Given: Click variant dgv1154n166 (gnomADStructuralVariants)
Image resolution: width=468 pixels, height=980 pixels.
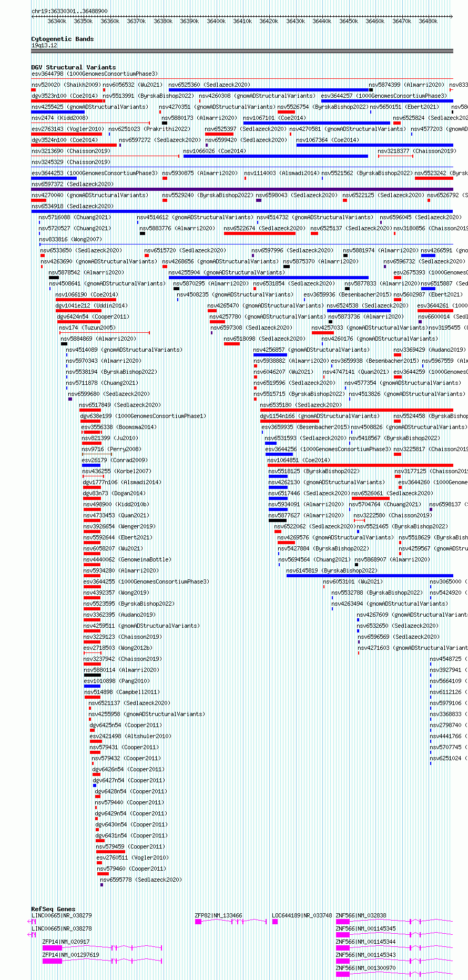Looking at the screenshot, I should tap(320, 416).
